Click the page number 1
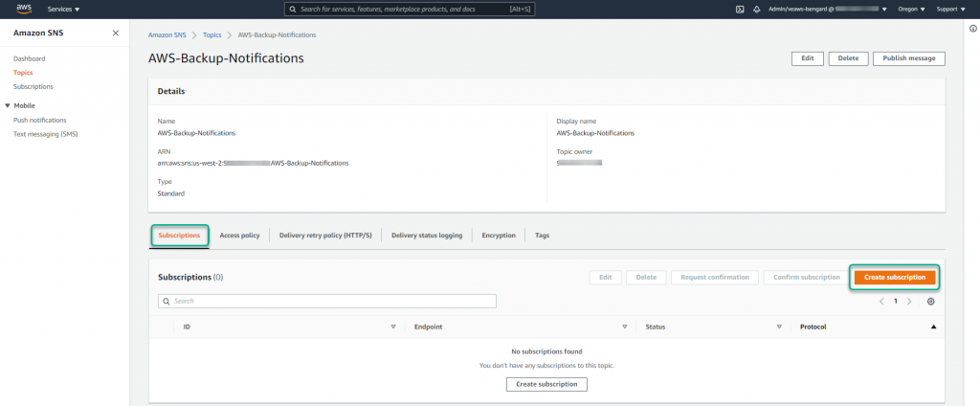980x406 pixels. 895,302
